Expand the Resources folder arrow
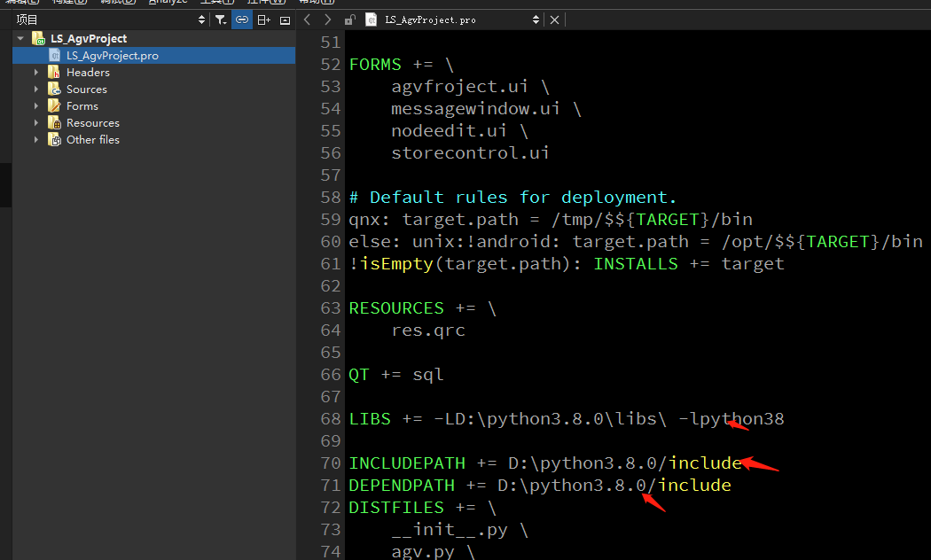The image size is (931, 560). [x=36, y=123]
